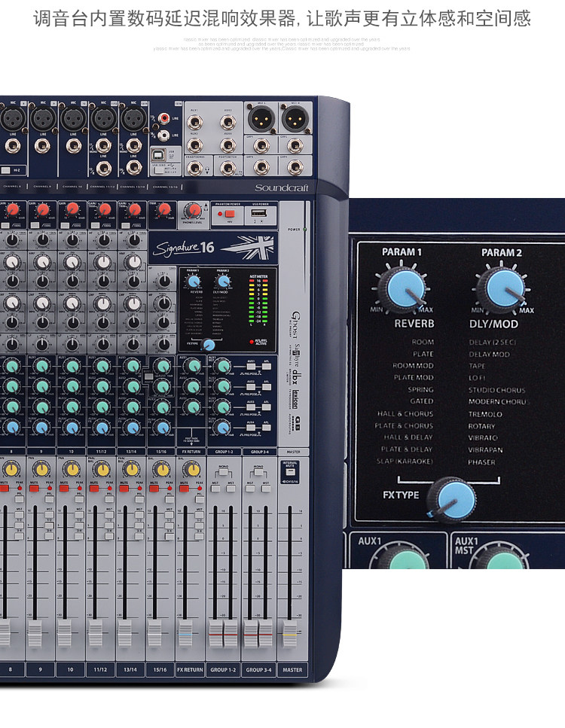
Task: Toggle the MONO switch on GROUP 1-2
Action: click(224, 473)
